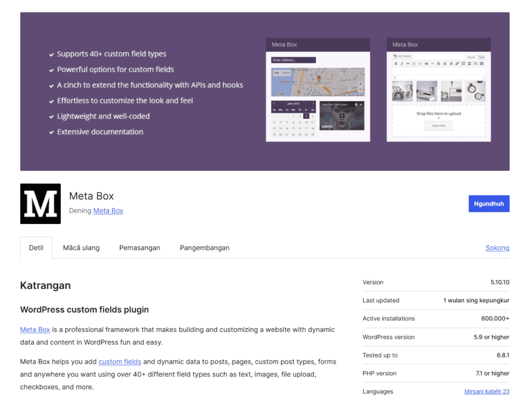Click the 7.1 or higher PHP value
The image size is (532, 399).
493,373
